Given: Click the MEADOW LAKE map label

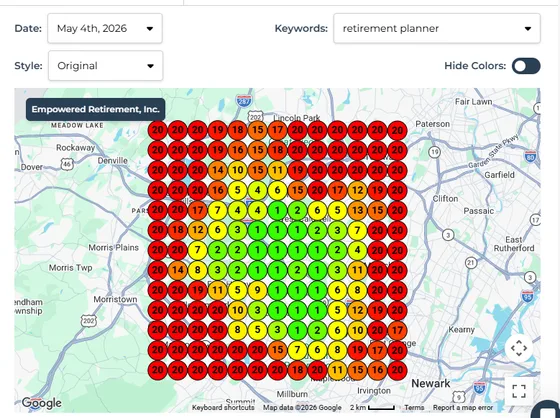Looking at the screenshot, I should click(x=77, y=125).
